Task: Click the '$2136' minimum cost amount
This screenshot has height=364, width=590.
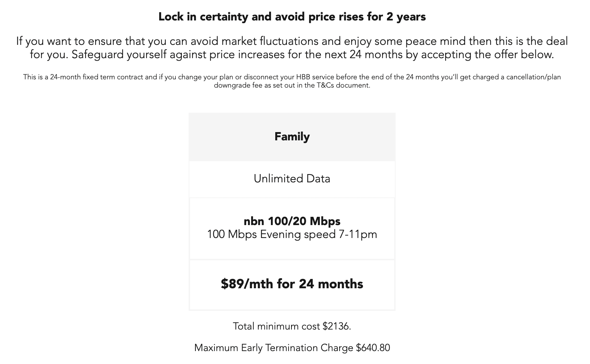Action: coord(336,326)
